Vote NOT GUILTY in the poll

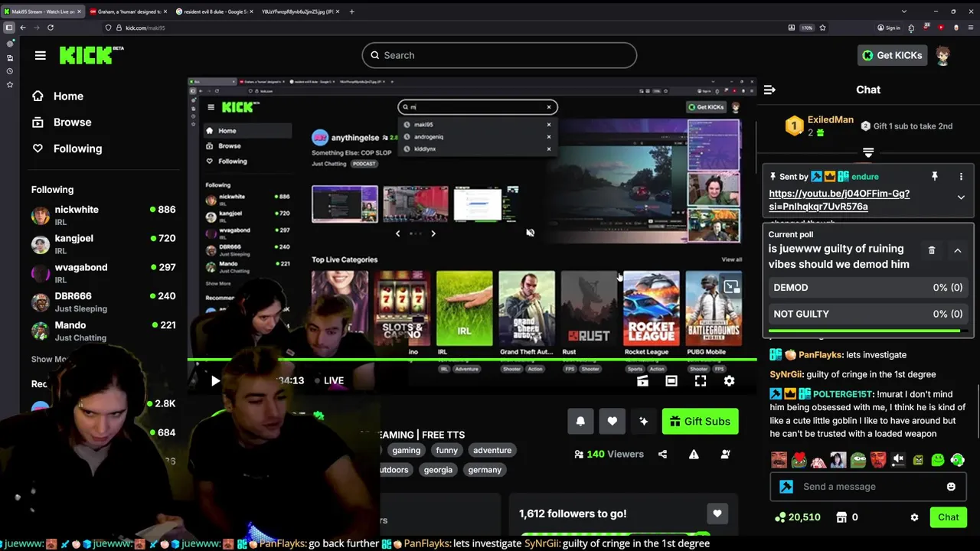click(867, 314)
